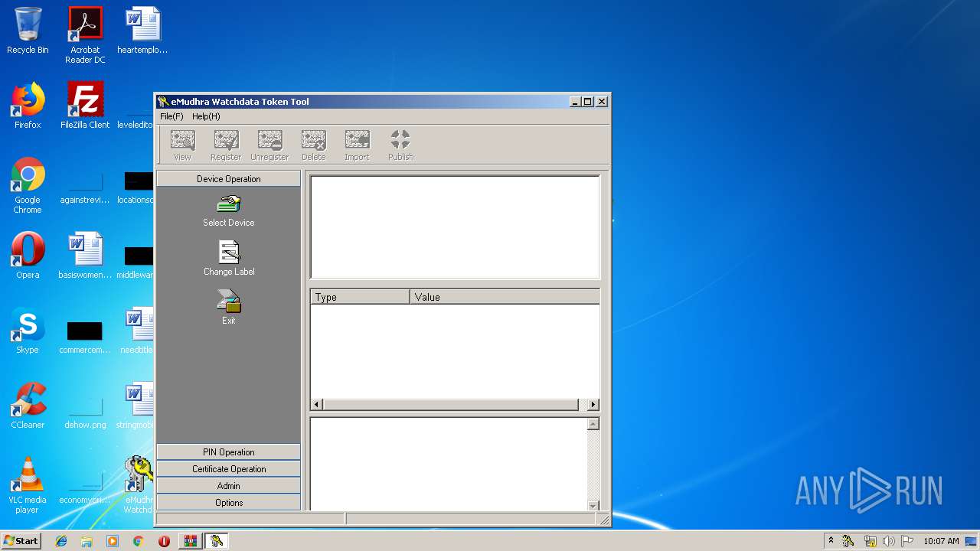Click the Publish toolbar icon
The height and width of the screenshot is (551, 980).
point(400,145)
